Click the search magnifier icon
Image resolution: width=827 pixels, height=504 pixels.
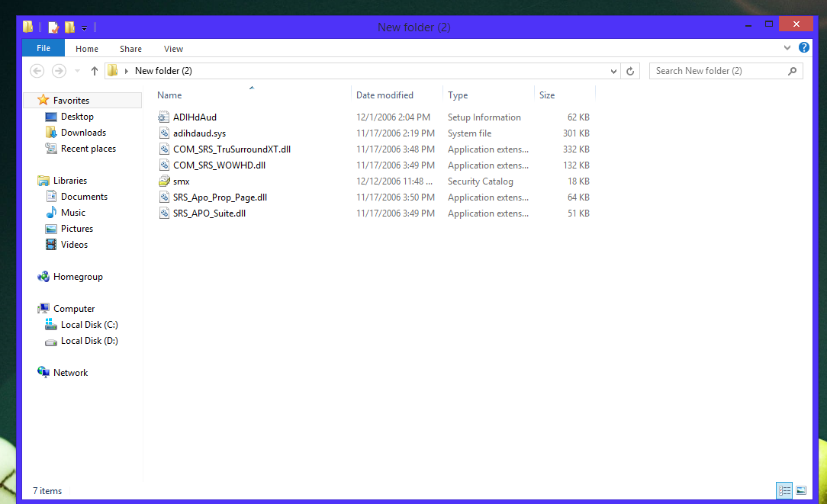click(x=792, y=71)
